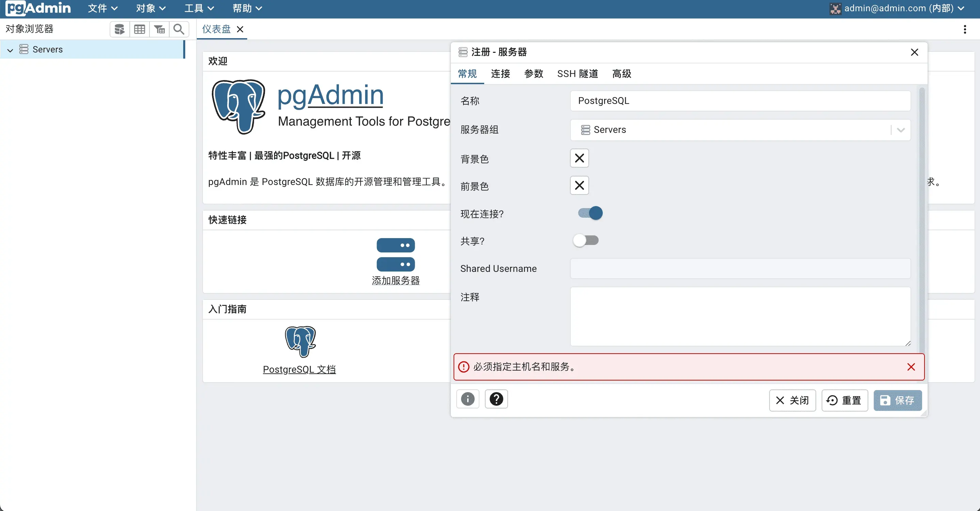Switch to the SSH 隧道 tab
This screenshot has width=980, height=511.
pyautogui.click(x=577, y=74)
